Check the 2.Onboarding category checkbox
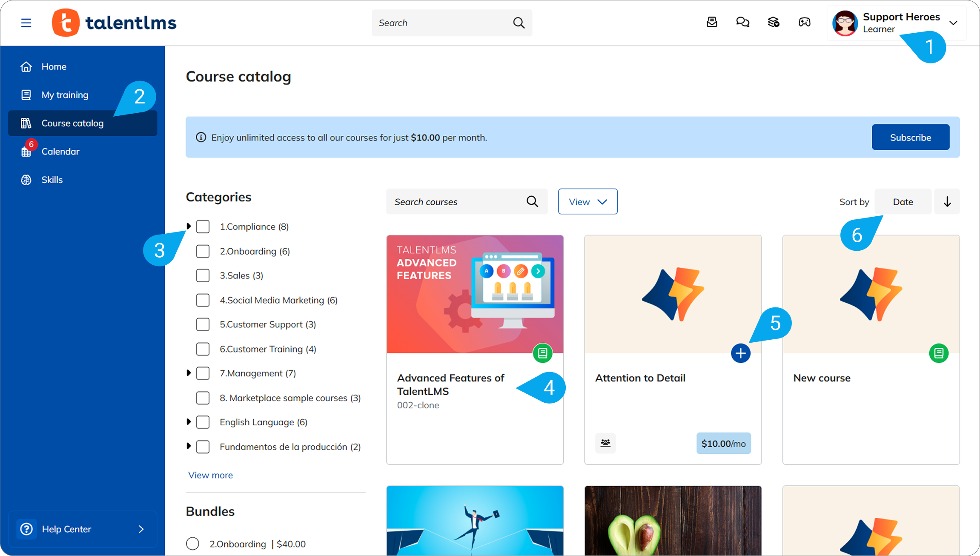The image size is (980, 556). (203, 251)
